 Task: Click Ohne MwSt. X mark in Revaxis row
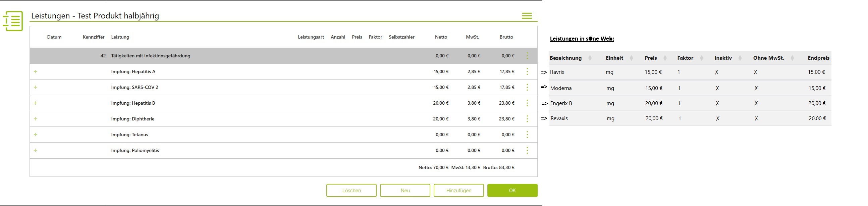coord(756,118)
